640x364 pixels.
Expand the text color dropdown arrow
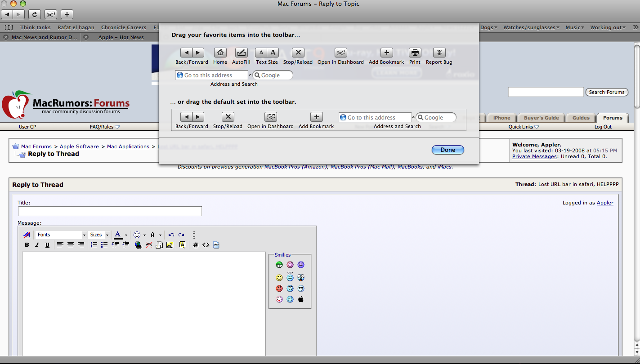126,235
